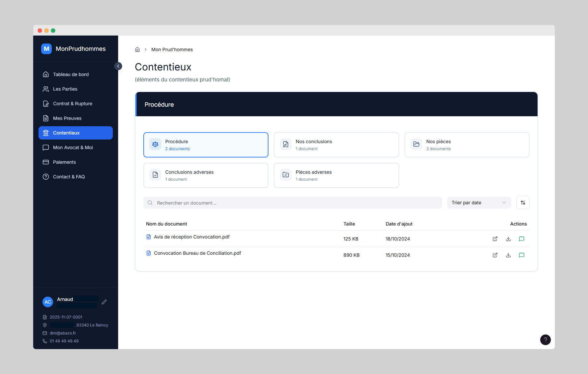Switch to the Nos conclusions category

[336, 144]
